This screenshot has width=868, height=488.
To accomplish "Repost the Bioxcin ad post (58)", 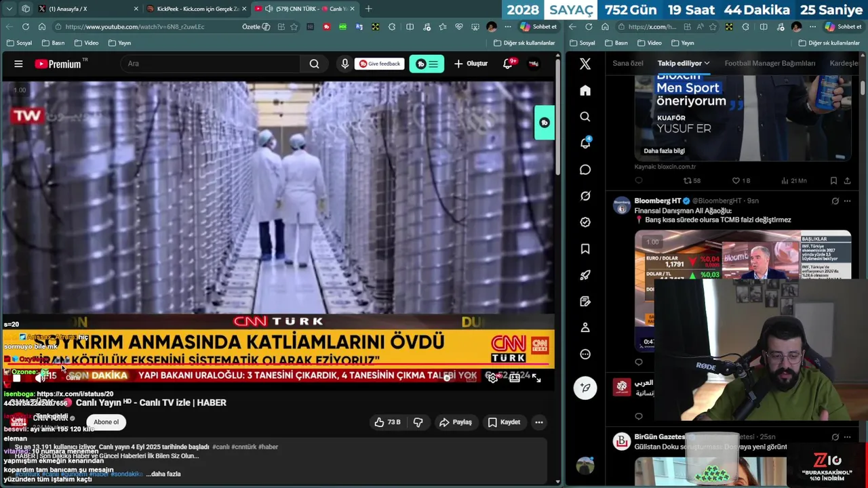I will (x=692, y=181).
